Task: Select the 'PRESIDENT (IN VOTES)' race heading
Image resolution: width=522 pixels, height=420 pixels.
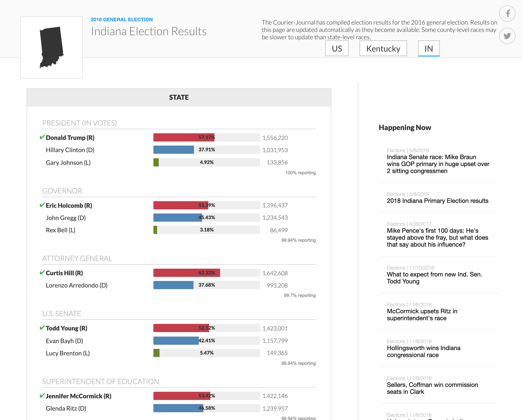Action: coord(79,123)
